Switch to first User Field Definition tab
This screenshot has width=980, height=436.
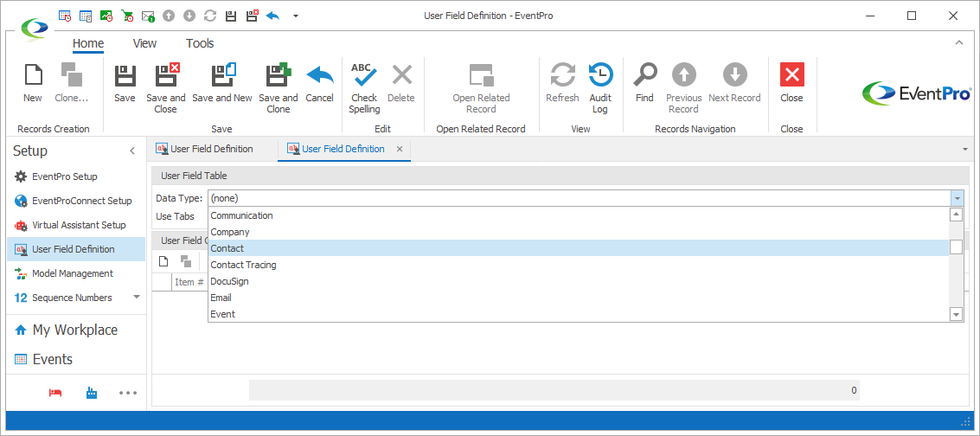click(x=212, y=149)
